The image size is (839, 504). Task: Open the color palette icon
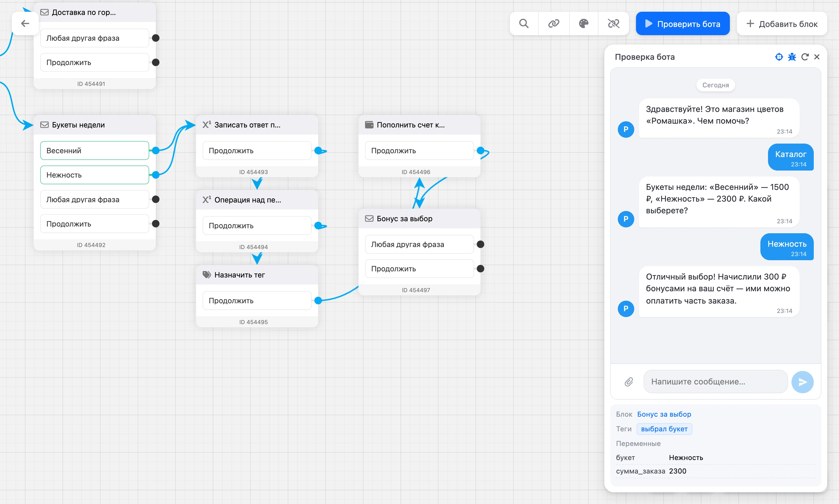[584, 23]
